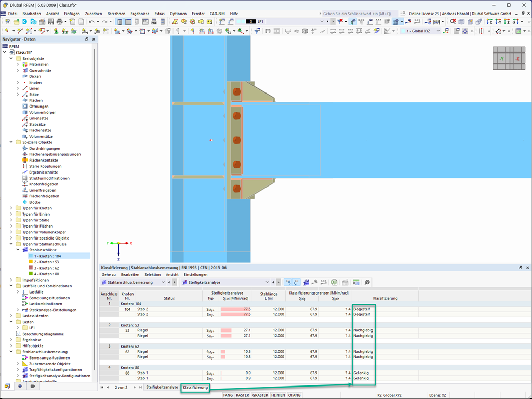532x399 pixels.
Task: Open the load case LF1 dropdown
Action: point(322,22)
